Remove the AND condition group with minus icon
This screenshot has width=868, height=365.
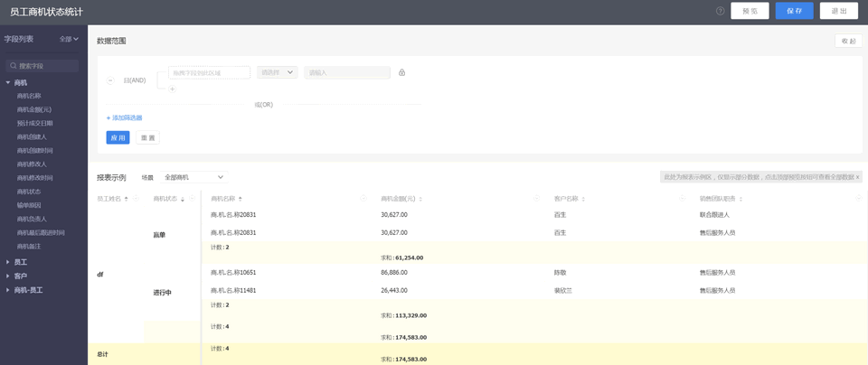[110, 80]
